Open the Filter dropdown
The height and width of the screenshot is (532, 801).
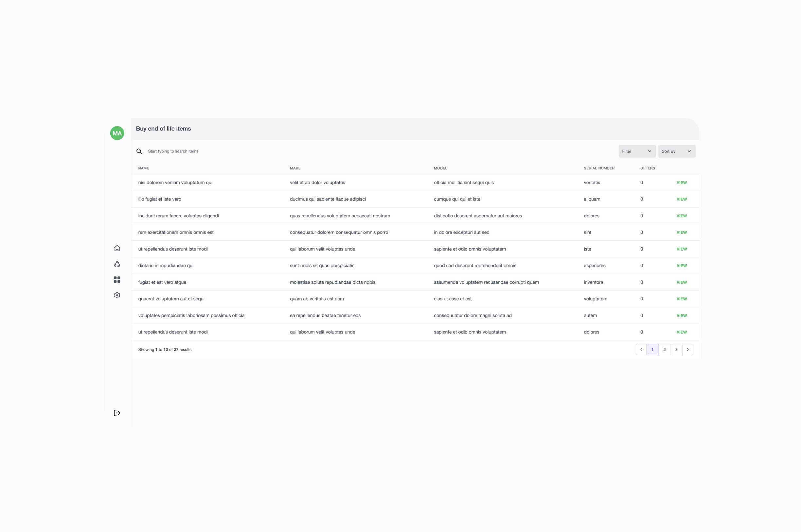point(637,151)
